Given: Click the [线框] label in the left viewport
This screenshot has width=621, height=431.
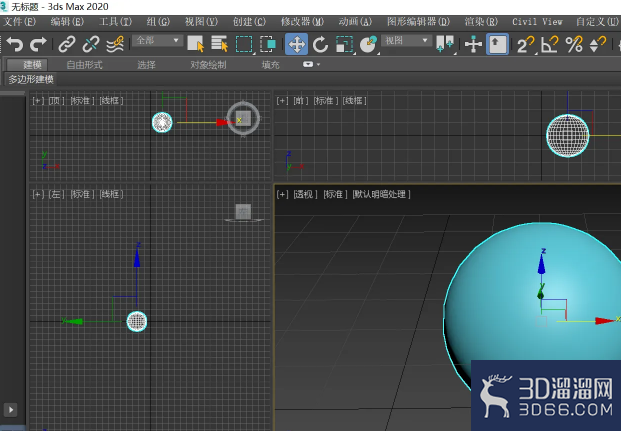Looking at the screenshot, I should 111,194.
